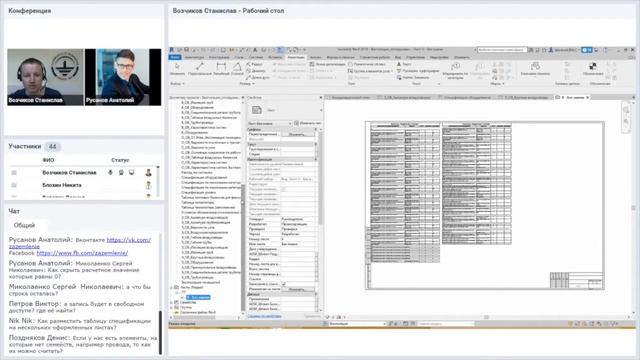Image resolution: width=640 pixels, height=360 pixels.
Task: Click the Revit application logo icon
Action: tap(172, 50)
